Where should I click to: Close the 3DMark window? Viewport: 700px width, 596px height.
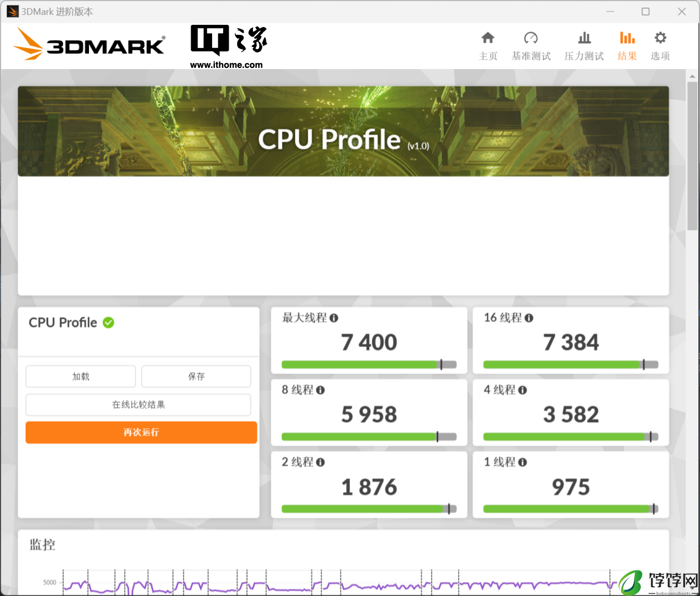[682, 12]
